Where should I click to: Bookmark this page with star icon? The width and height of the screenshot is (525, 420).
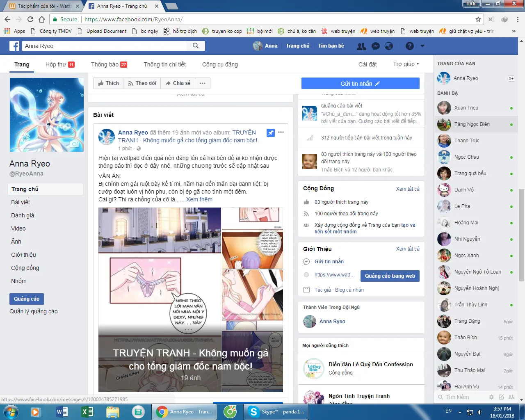pos(478,19)
